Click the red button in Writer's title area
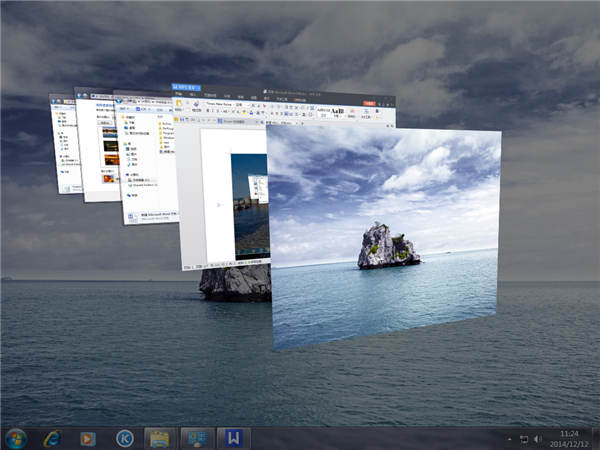 click(369, 103)
